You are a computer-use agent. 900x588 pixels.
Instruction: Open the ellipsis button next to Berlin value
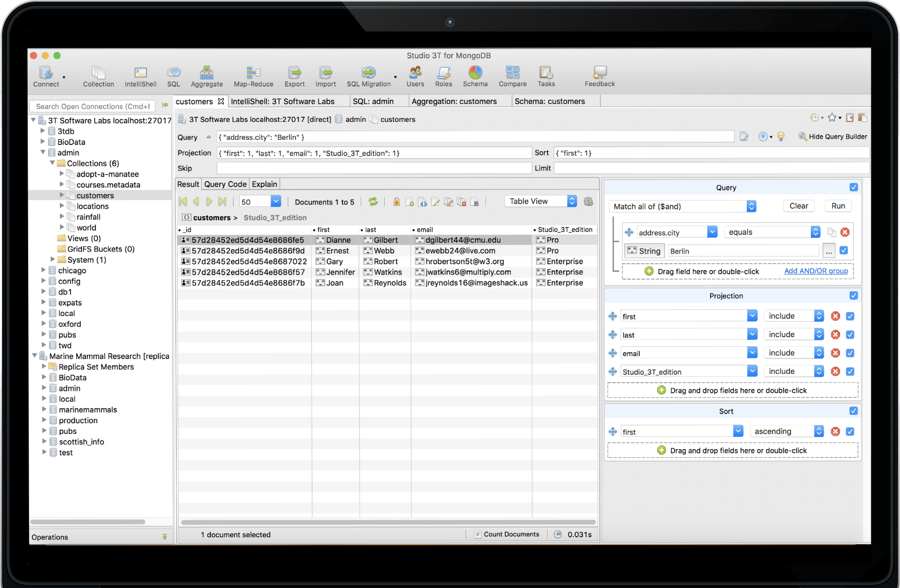pyautogui.click(x=829, y=251)
